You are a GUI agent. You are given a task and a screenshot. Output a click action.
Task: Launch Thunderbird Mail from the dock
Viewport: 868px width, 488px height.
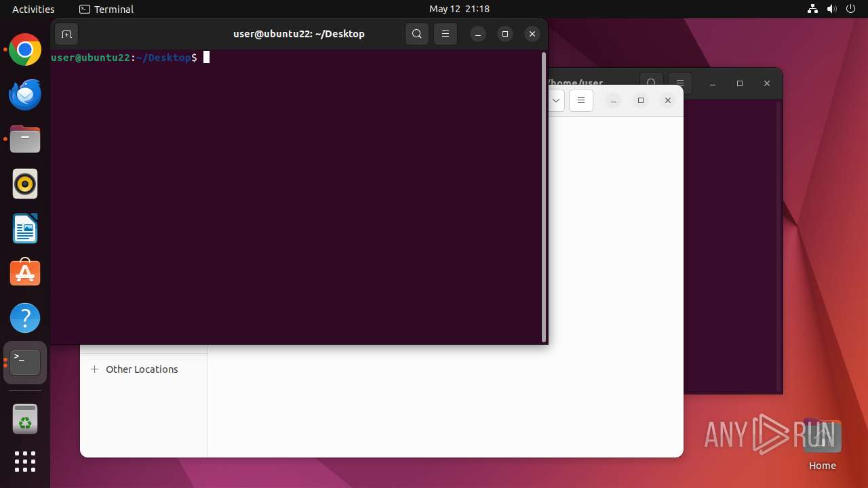(25, 95)
